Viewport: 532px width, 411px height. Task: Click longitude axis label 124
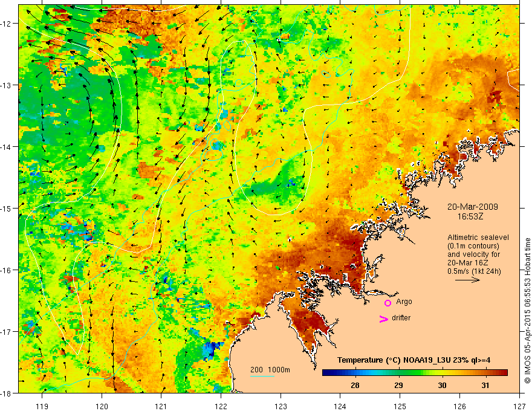point(340,406)
